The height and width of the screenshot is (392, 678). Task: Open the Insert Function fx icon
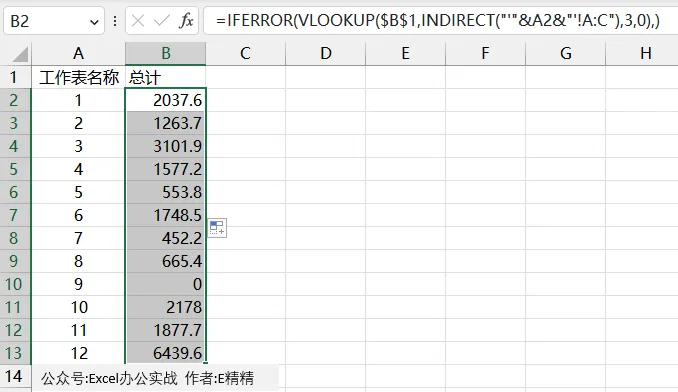[186, 21]
